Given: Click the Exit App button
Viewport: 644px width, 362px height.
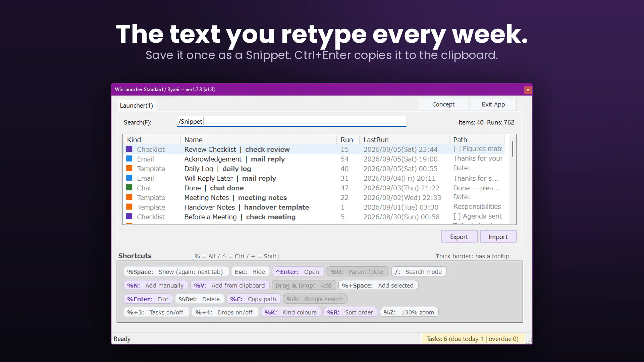Looking at the screenshot, I should coord(493,104).
